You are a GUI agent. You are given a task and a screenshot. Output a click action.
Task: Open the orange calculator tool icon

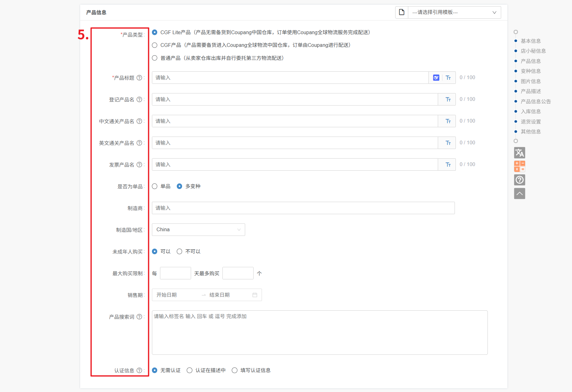point(519,166)
